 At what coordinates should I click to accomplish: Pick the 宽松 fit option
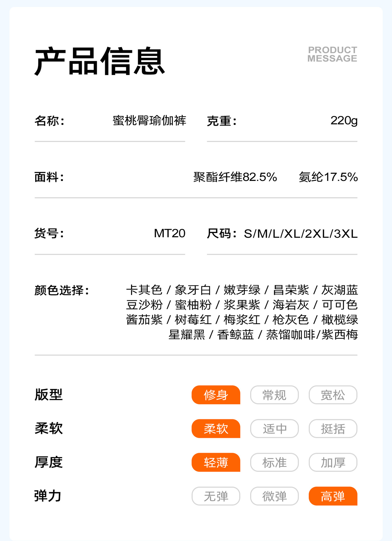click(333, 395)
